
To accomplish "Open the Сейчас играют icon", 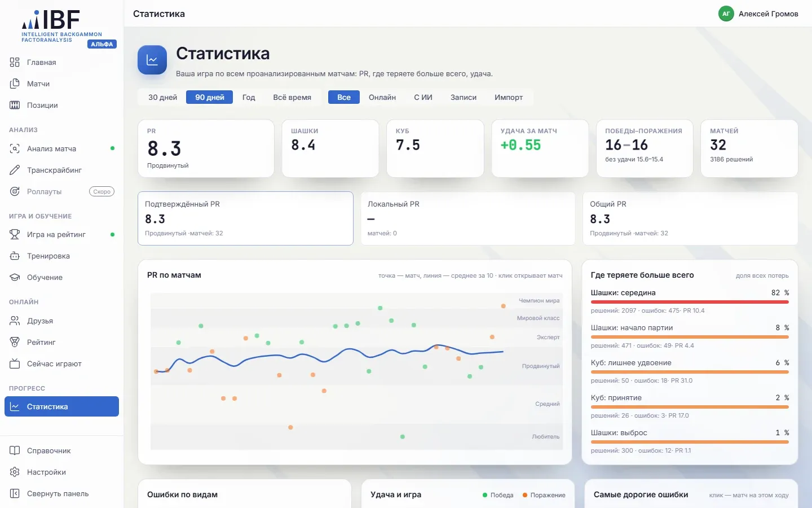I will click(15, 364).
